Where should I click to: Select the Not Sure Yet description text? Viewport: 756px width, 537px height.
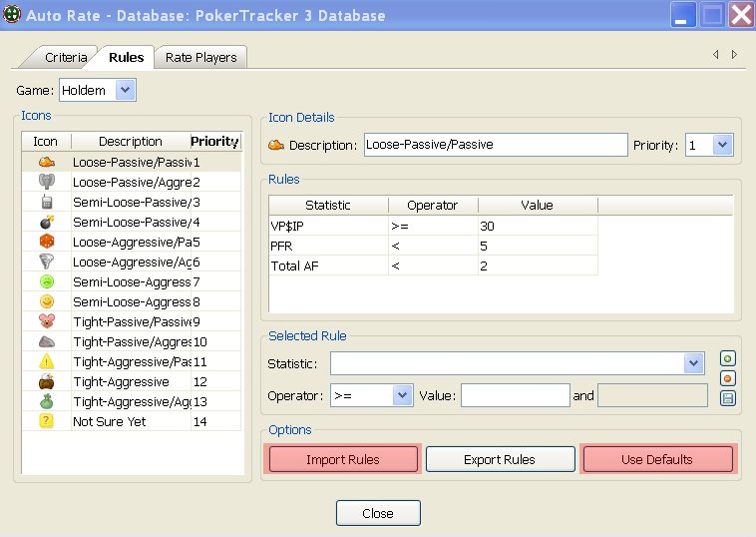click(x=110, y=421)
